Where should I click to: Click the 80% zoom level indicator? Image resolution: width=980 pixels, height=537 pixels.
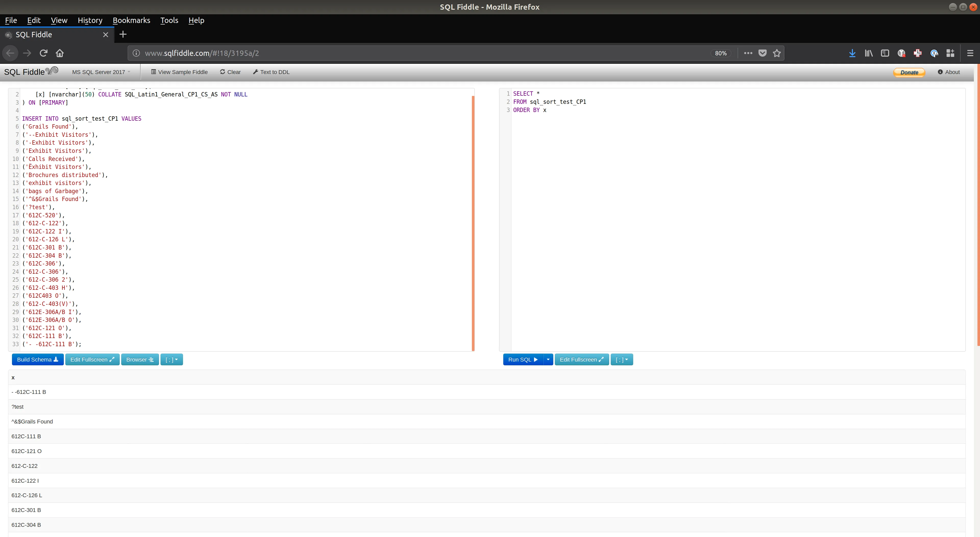(720, 53)
